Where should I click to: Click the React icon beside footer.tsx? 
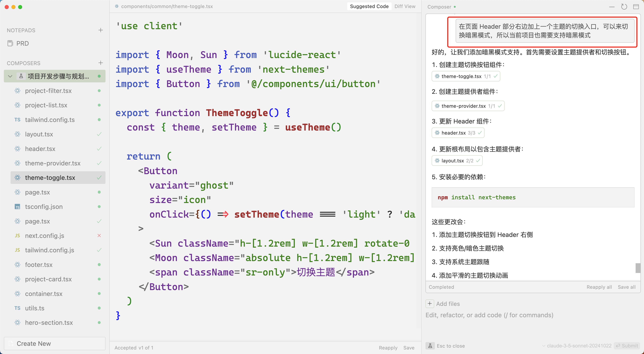point(17,264)
